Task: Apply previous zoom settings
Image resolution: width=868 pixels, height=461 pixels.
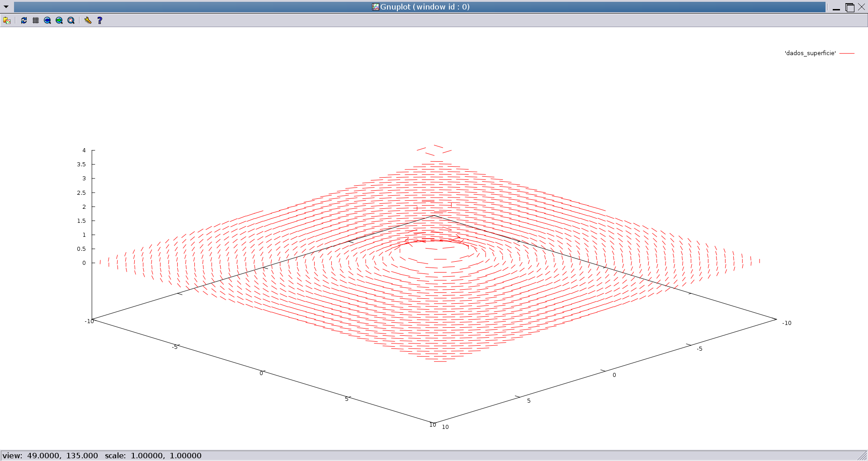Action: click(x=47, y=20)
